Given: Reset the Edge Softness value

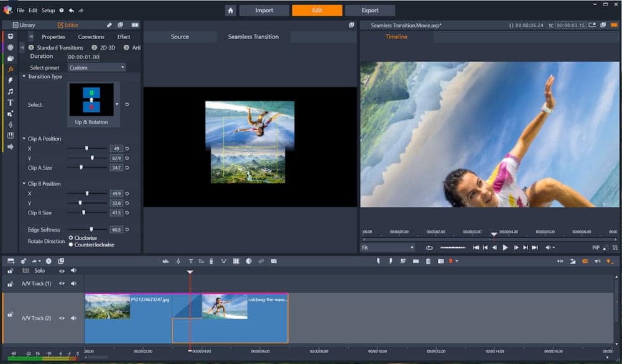Looking at the screenshot, I should click(x=127, y=230).
